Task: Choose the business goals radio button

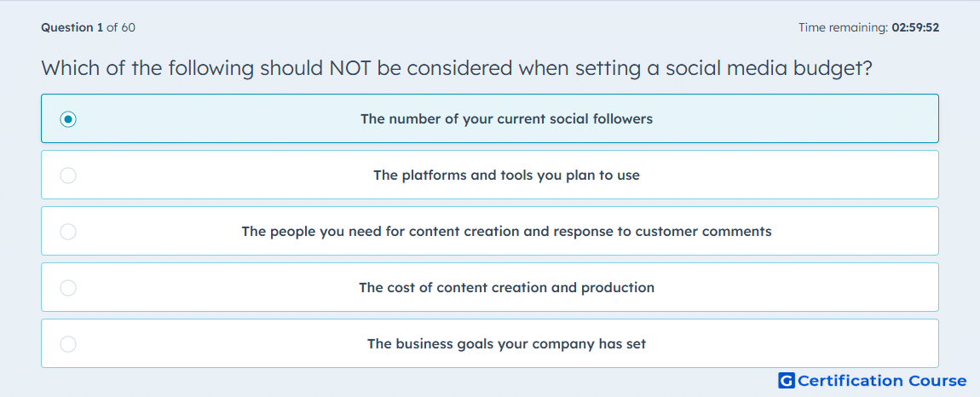Action: [x=68, y=344]
